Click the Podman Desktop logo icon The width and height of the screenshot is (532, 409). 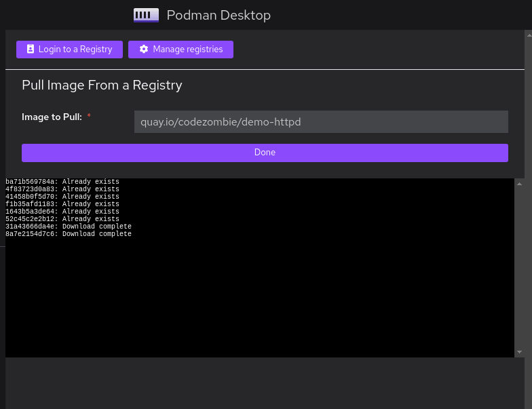click(146, 15)
